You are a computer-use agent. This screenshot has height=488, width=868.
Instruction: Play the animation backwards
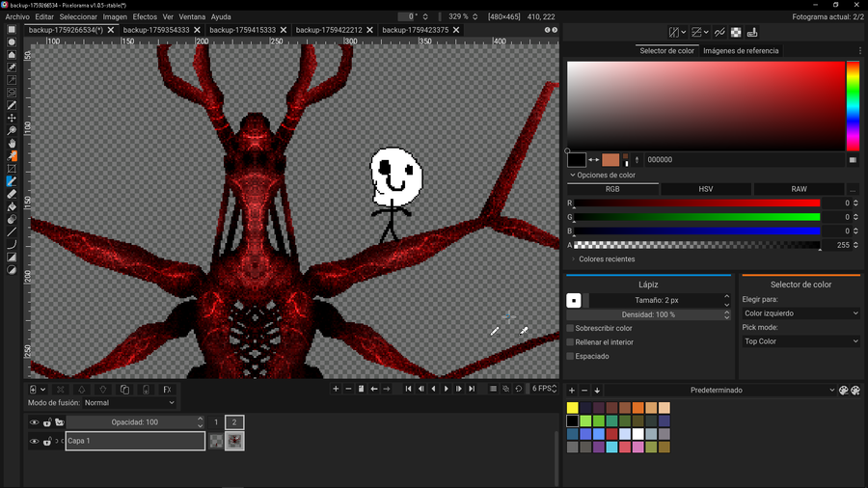tap(433, 389)
